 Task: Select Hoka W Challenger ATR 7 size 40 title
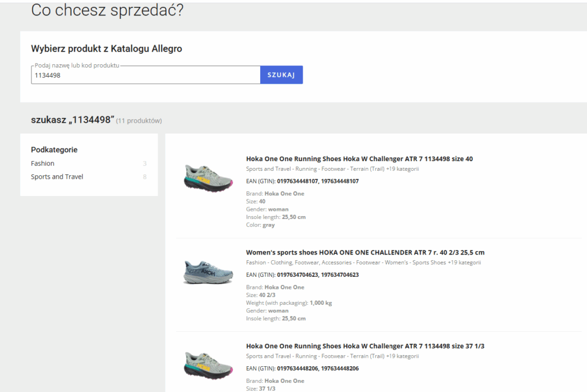pos(359,159)
